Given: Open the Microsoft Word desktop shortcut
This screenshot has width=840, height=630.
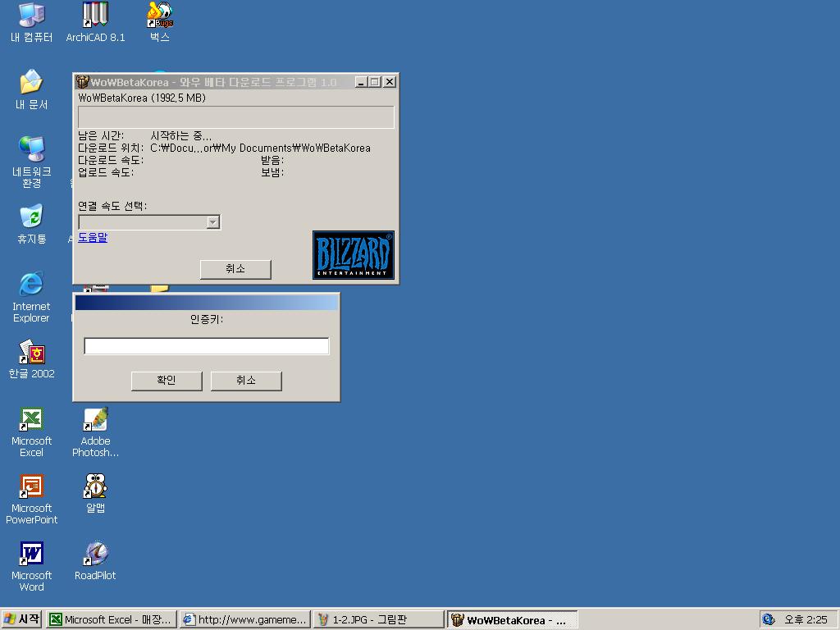Looking at the screenshot, I should pos(31,555).
